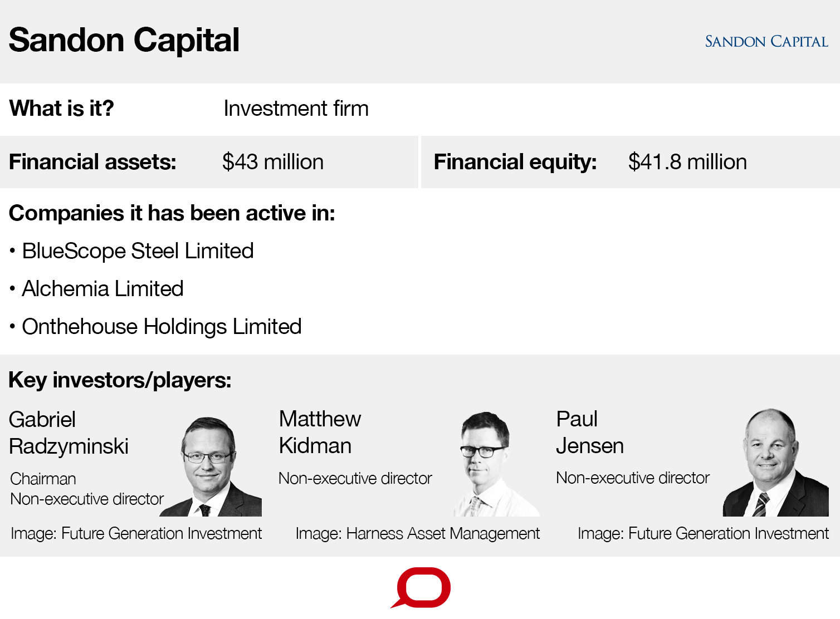Select Onthehouse Holdings Limited list item
The image size is (840, 619).
162,327
